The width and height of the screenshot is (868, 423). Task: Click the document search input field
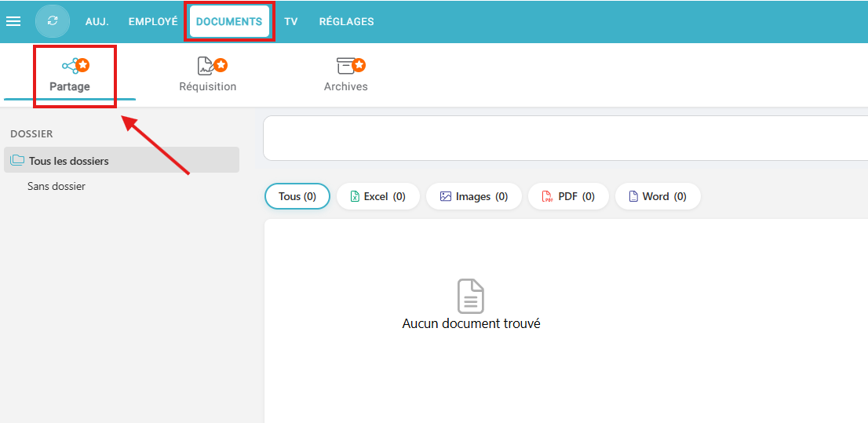(x=565, y=138)
